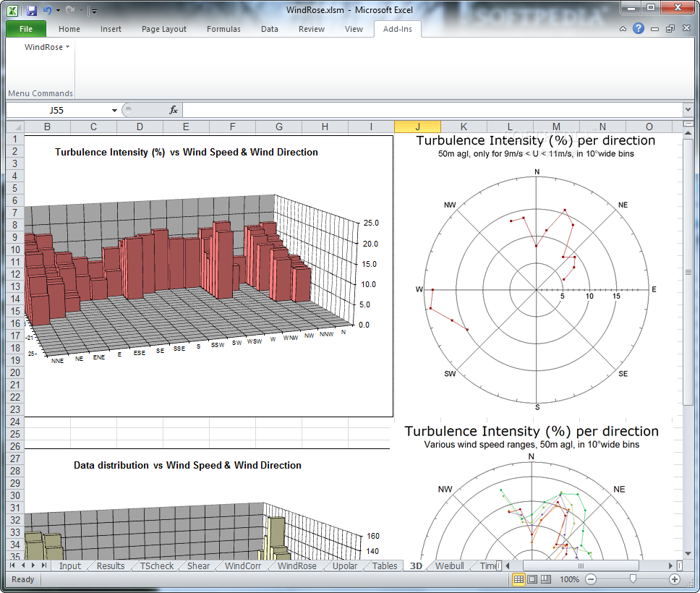Select column B header
Image resolution: width=700 pixels, height=593 pixels.
[47, 127]
